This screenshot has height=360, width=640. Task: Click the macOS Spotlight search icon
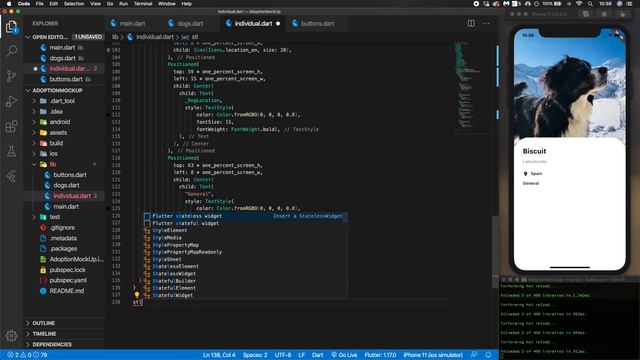tap(590, 4)
